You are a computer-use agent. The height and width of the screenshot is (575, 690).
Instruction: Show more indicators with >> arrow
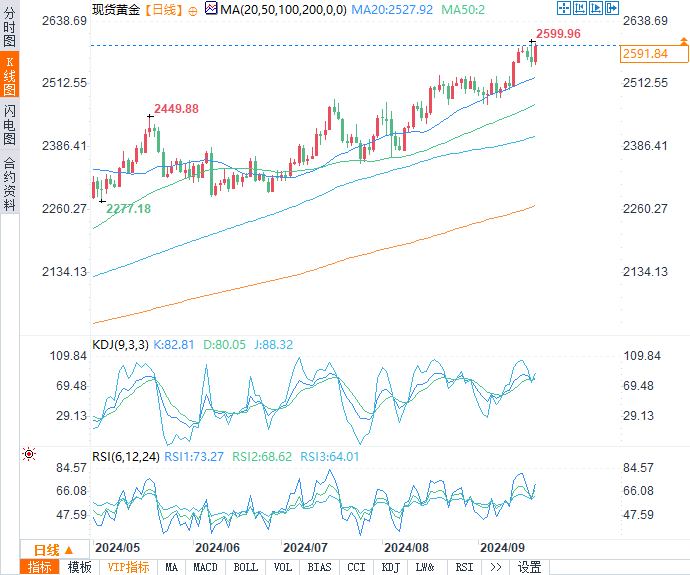point(495,567)
